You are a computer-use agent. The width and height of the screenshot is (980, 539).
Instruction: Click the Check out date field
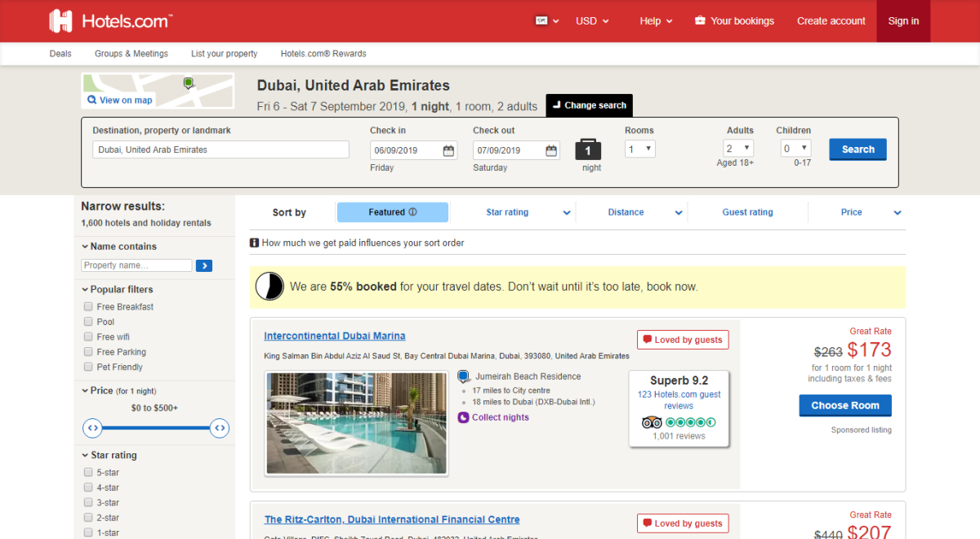[516, 150]
